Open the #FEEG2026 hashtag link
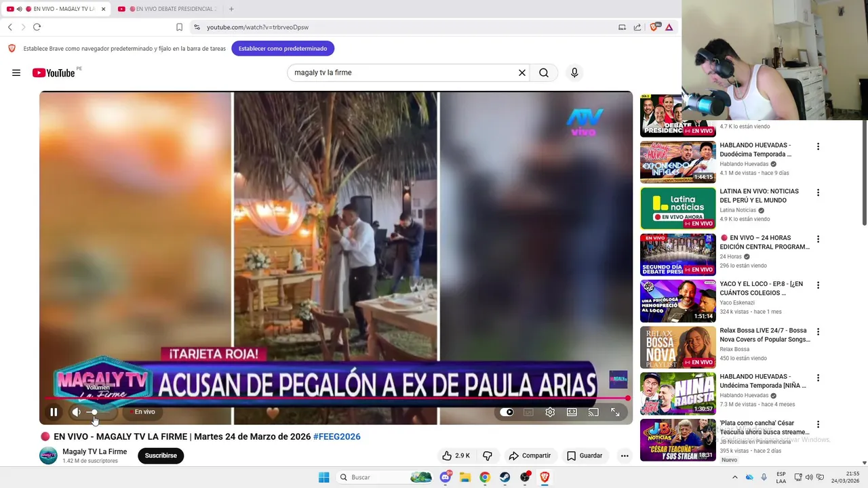 [337, 436]
